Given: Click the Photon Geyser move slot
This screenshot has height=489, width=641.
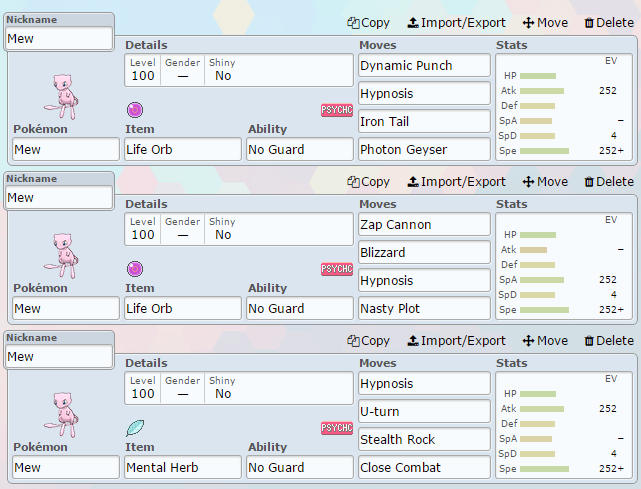Looking at the screenshot, I should tap(424, 149).
